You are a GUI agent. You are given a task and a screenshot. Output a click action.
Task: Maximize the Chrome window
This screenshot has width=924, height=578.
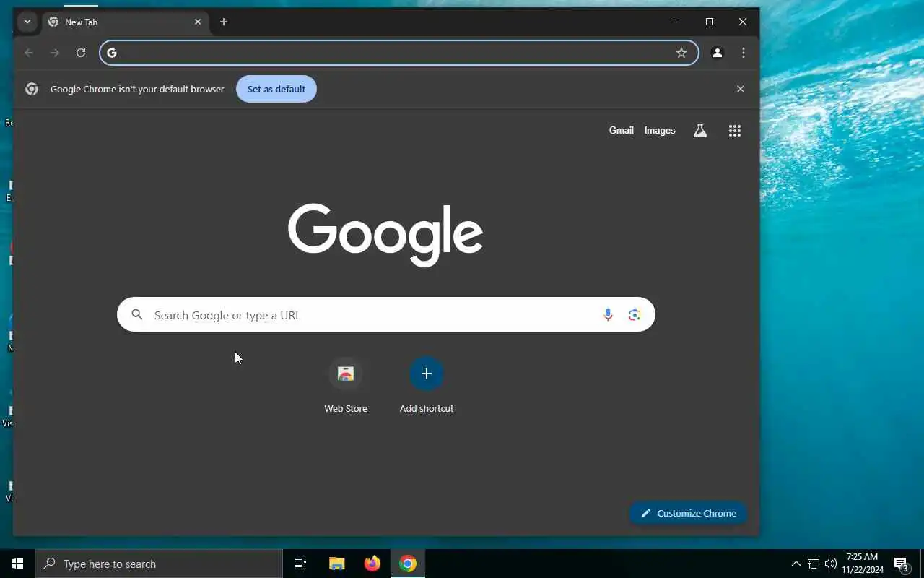tap(710, 22)
